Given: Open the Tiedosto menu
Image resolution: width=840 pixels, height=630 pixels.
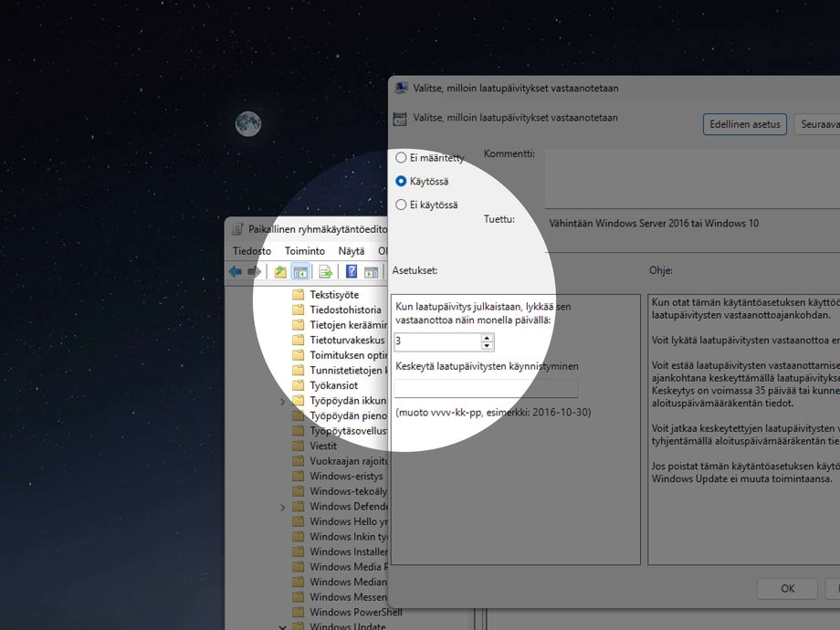Looking at the screenshot, I should 252,251.
